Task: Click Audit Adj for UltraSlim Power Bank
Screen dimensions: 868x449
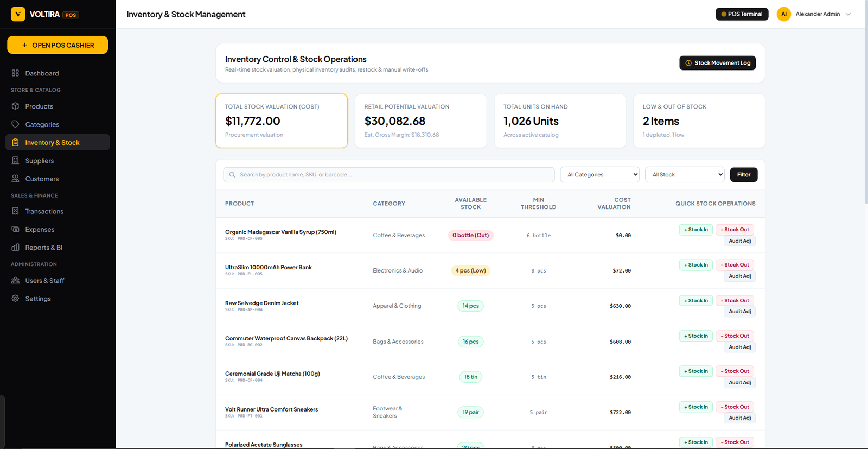Action: 739,276
